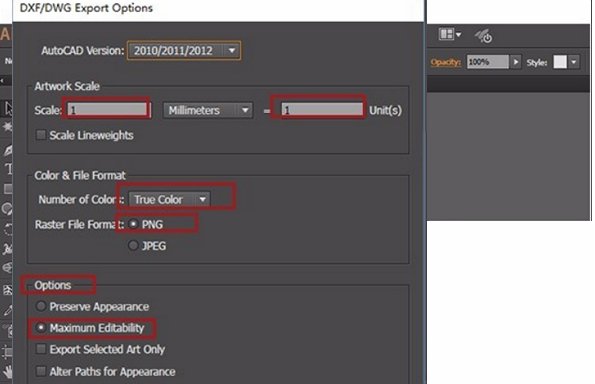Select the Artboard tool
The image size is (595, 384).
(8, 352)
